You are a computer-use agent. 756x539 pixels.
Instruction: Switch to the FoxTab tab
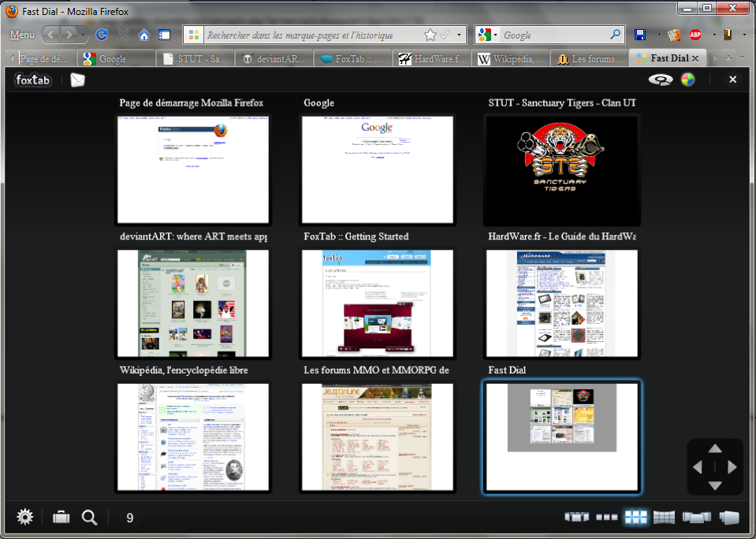pyautogui.click(x=353, y=59)
